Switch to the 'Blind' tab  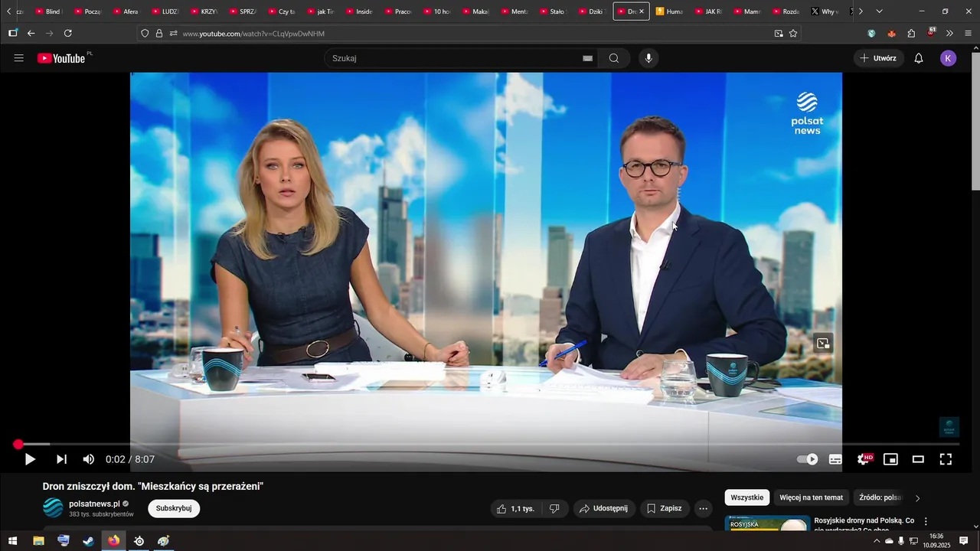(x=49, y=11)
